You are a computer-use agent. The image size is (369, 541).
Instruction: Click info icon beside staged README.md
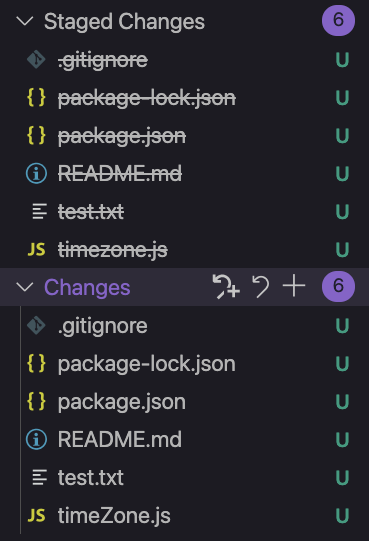coord(36,173)
